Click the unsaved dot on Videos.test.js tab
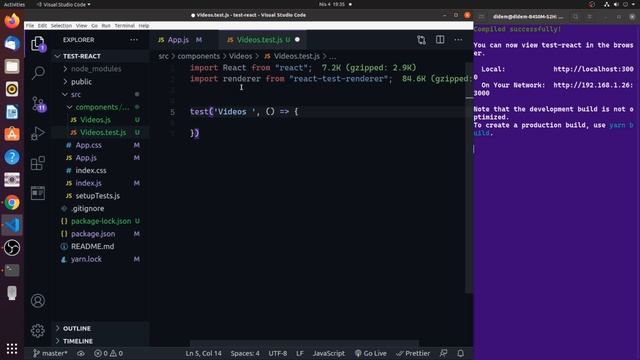The image size is (640, 360). (x=297, y=40)
